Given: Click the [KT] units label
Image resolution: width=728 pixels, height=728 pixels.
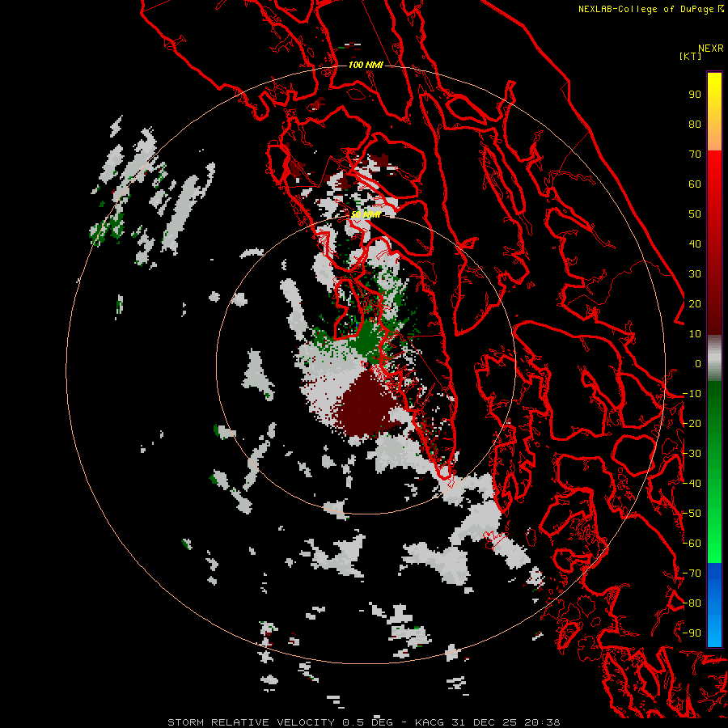Looking at the screenshot, I should click(691, 56).
